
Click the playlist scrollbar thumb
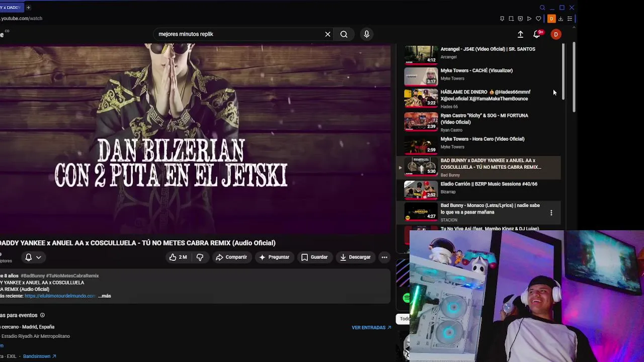point(562,71)
